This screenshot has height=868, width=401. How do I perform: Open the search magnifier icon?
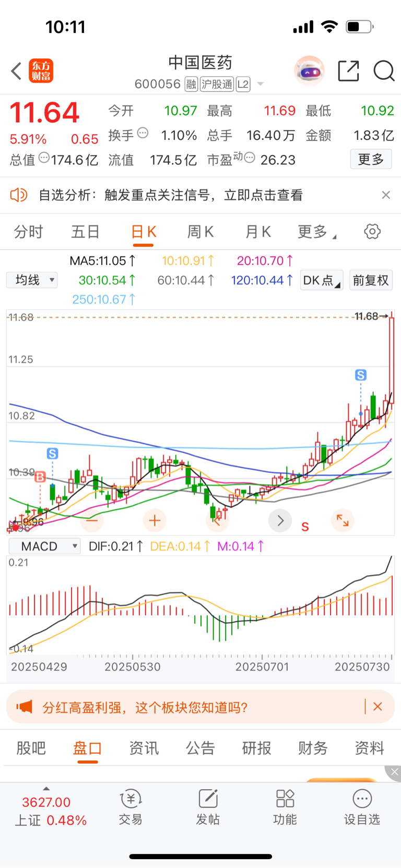(x=384, y=71)
